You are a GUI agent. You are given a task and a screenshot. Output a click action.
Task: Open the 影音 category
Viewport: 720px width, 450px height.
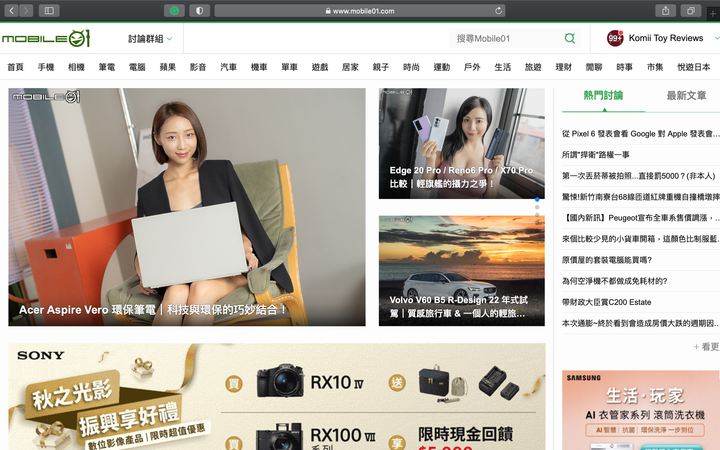[x=198, y=67]
